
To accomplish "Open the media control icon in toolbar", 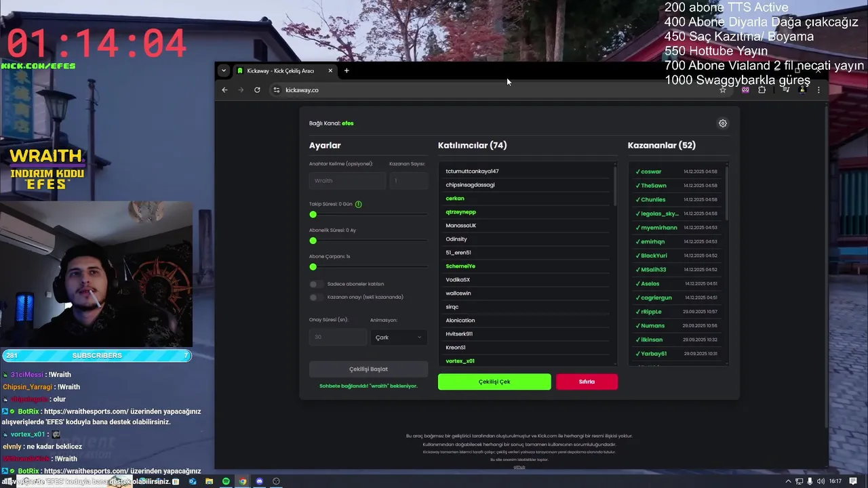I will click(786, 89).
